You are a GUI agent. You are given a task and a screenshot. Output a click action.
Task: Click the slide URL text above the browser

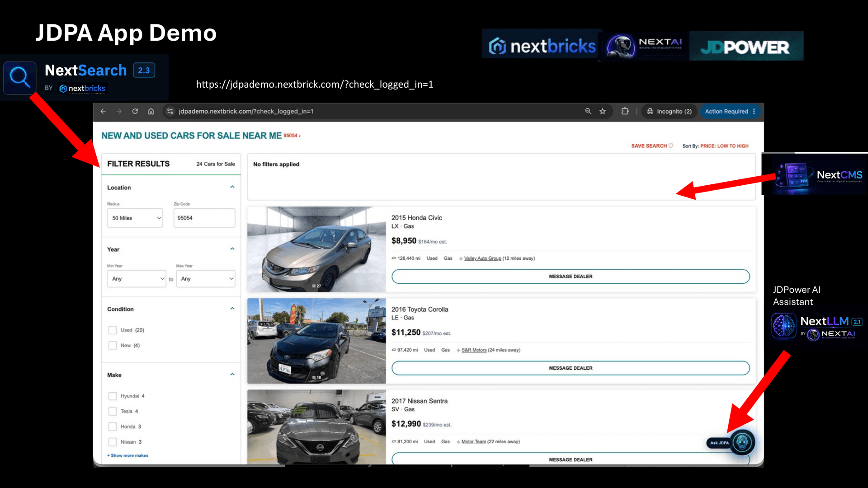[x=315, y=84]
